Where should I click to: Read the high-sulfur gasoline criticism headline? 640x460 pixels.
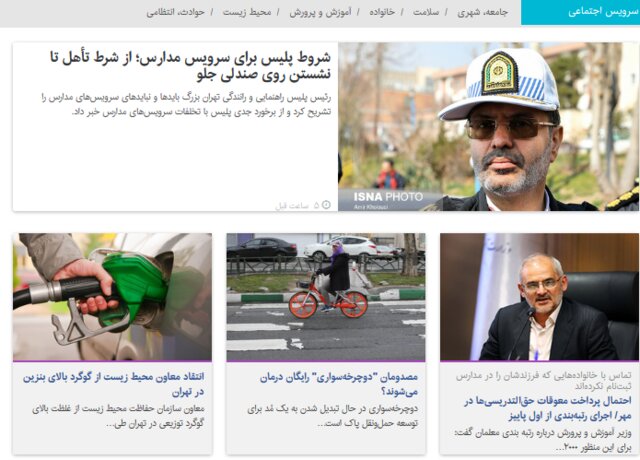tap(113, 384)
